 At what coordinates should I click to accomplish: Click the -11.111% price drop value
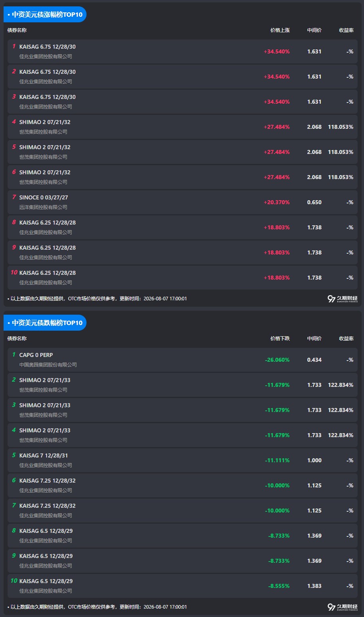[x=277, y=460]
